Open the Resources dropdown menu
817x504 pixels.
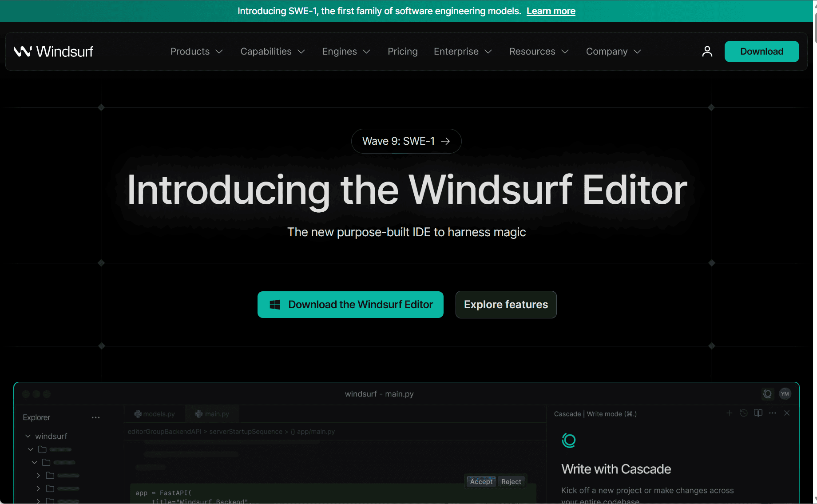pyautogui.click(x=539, y=52)
